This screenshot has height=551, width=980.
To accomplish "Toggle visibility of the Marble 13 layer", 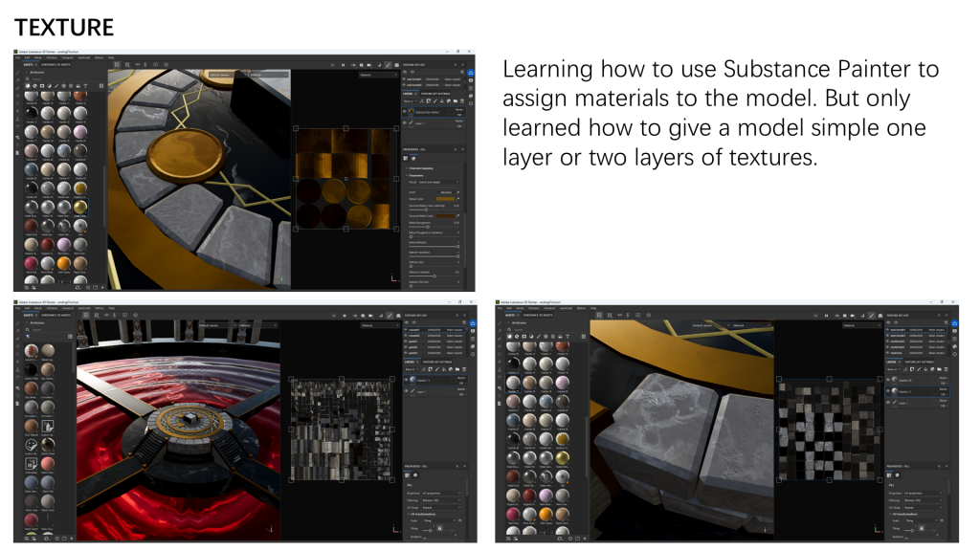I will (408, 378).
